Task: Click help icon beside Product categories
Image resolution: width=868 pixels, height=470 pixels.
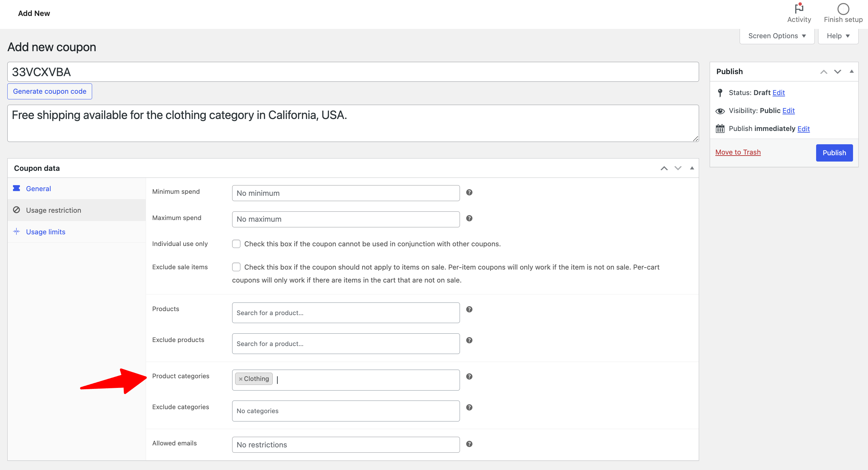Action: [x=469, y=376]
